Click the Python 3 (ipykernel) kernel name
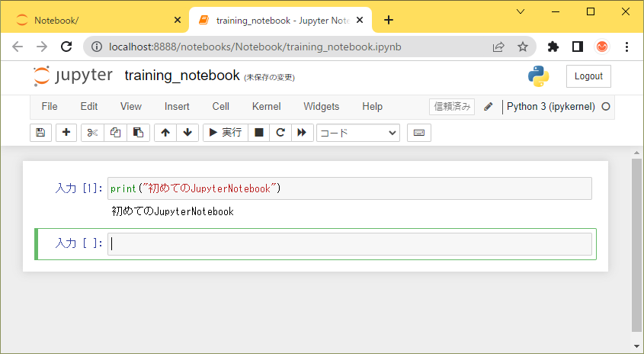Image resolution: width=644 pixels, height=354 pixels. coord(551,107)
